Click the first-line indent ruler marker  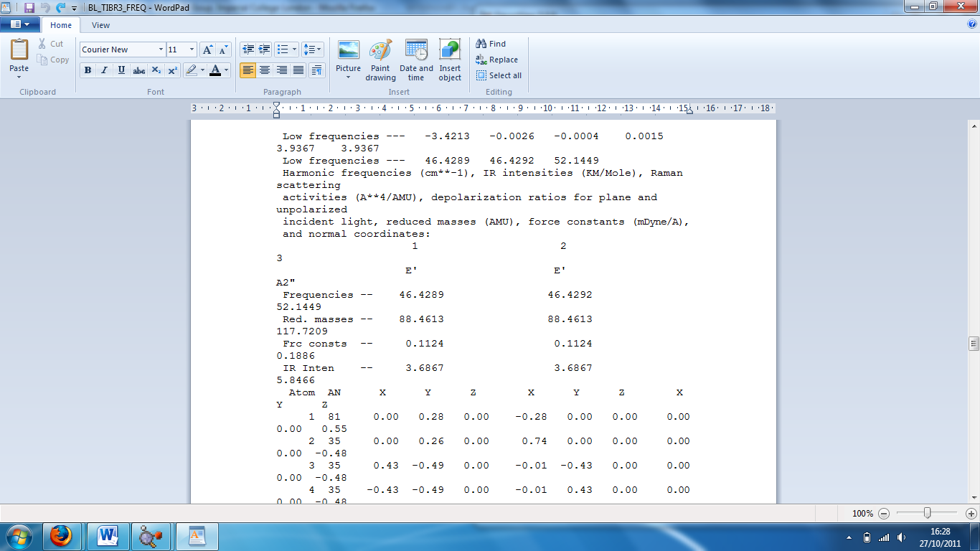[276, 105]
